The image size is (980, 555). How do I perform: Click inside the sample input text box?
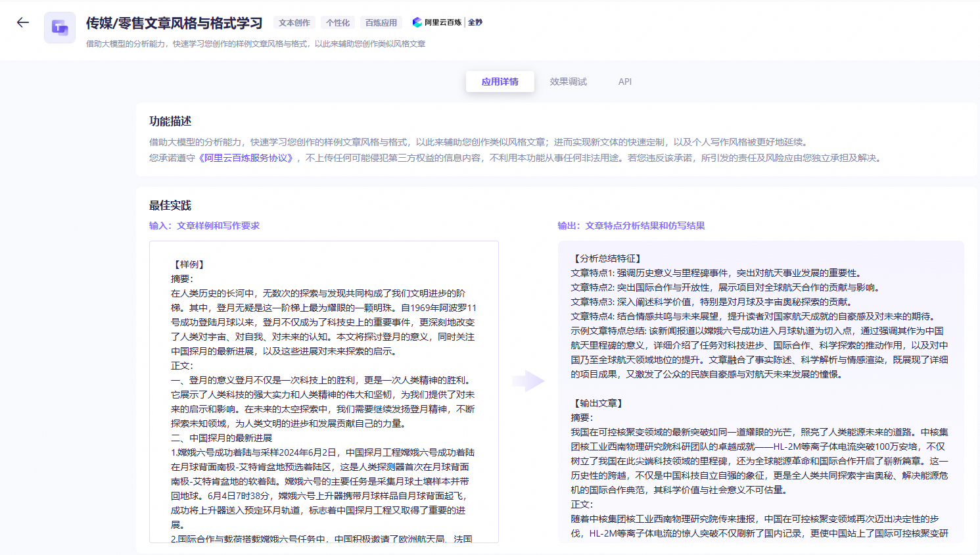click(x=324, y=392)
